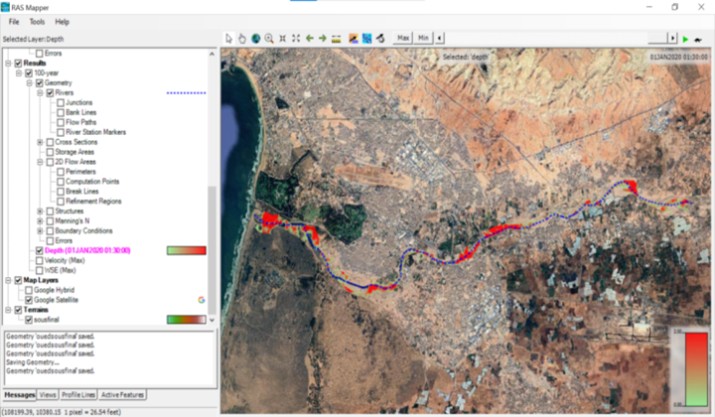
Task: Expand the Structures tree node
Action: pos(40,211)
